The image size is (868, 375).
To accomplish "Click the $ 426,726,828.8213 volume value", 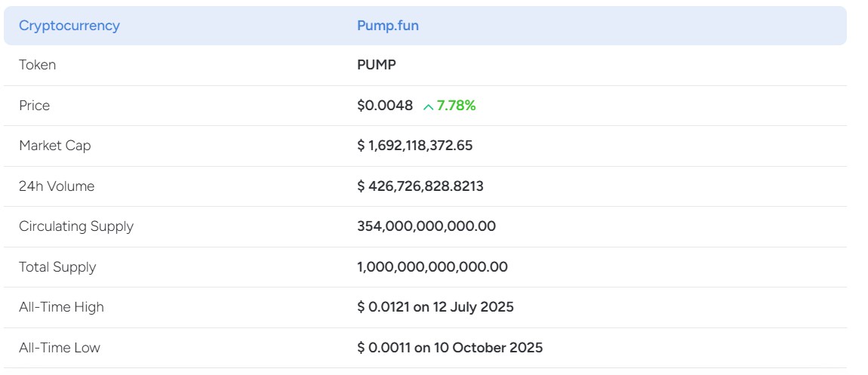I will tap(420, 186).
